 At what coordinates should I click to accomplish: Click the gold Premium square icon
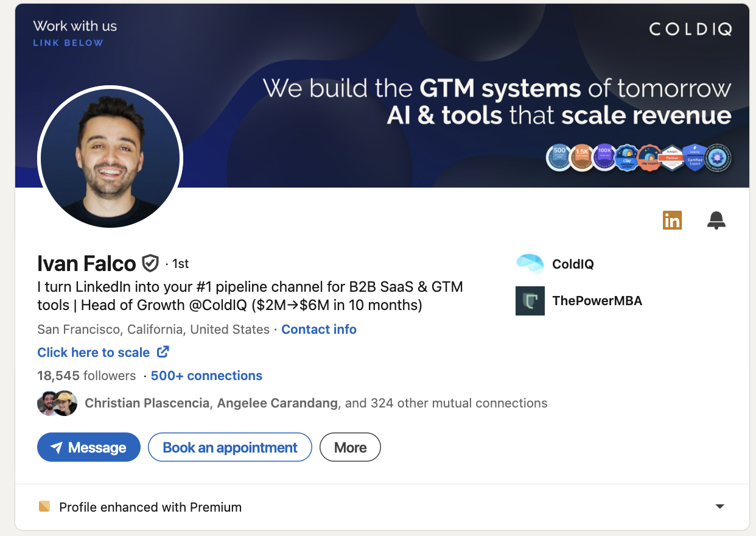click(x=44, y=507)
